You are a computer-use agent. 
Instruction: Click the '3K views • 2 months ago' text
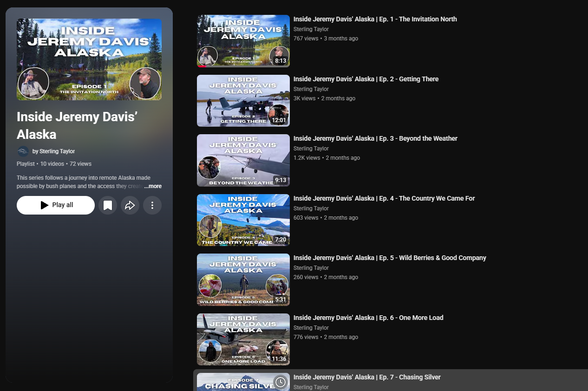point(324,98)
